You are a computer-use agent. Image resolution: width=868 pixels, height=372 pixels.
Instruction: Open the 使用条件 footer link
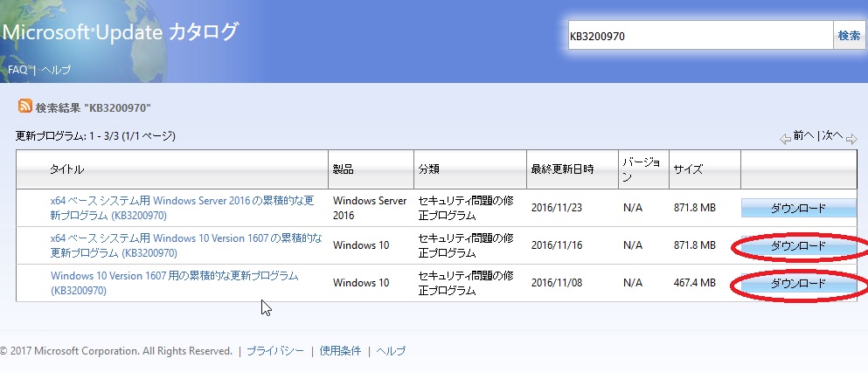click(340, 351)
